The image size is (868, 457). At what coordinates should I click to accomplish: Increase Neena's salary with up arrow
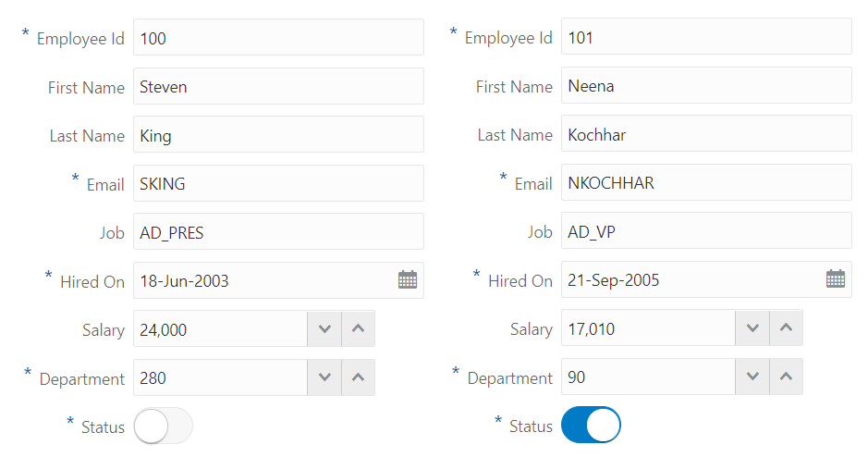click(x=786, y=328)
